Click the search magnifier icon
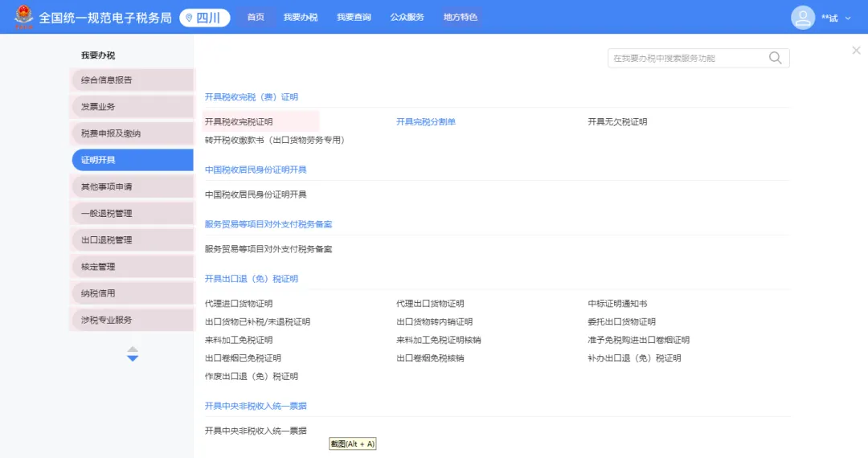This screenshot has height=458, width=868. pos(775,58)
